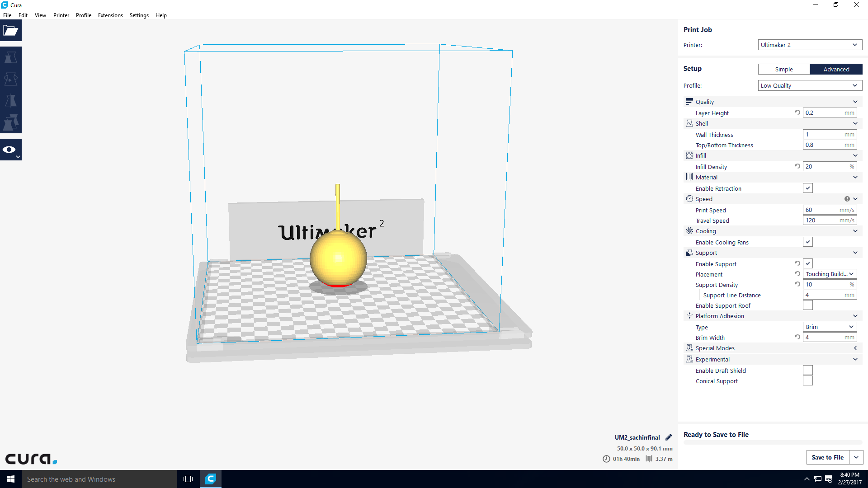
Task: Select the Rotate tool in sidebar
Action: (x=11, y=79)
